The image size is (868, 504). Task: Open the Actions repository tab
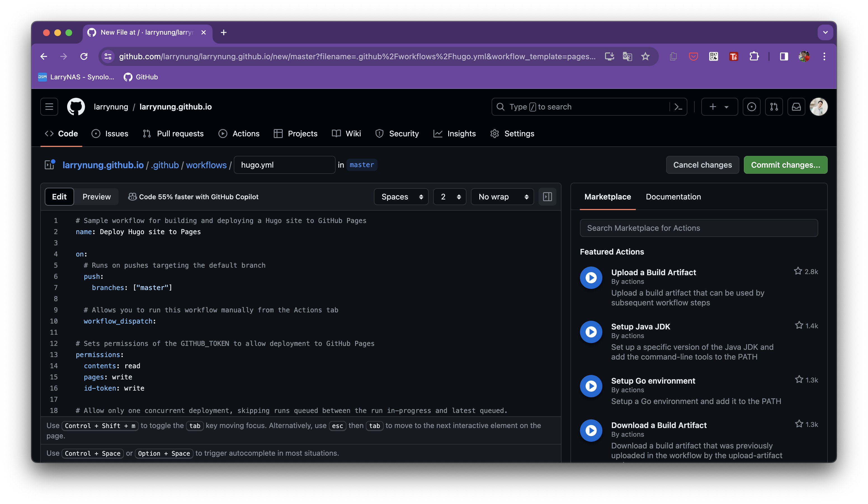(x=239, y=134)
